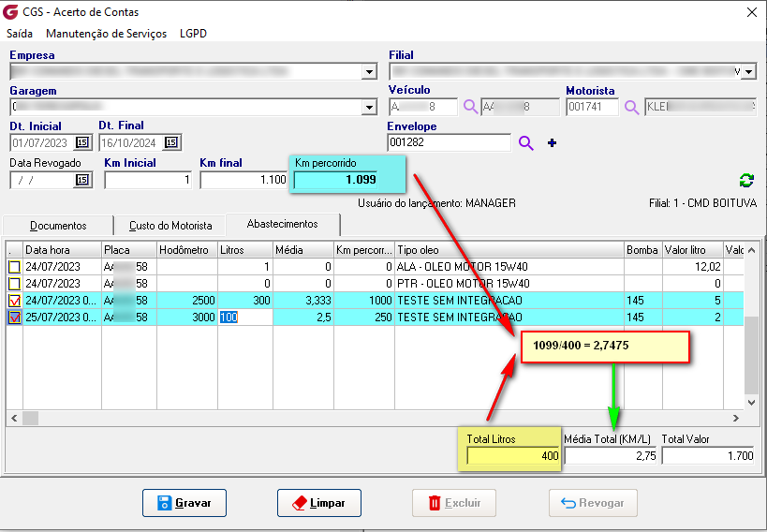This screenshot has height=532, width=767.
Task: Click the Litros column header
Action: (245, 250)
